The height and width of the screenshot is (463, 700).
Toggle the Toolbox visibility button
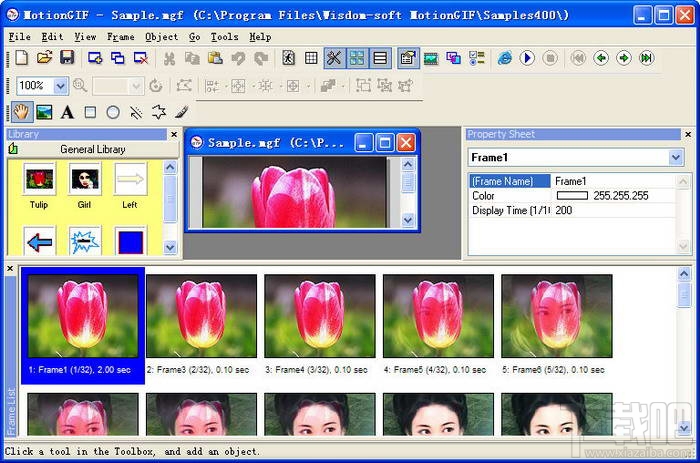pyautogui.click(x=334, y=58)
